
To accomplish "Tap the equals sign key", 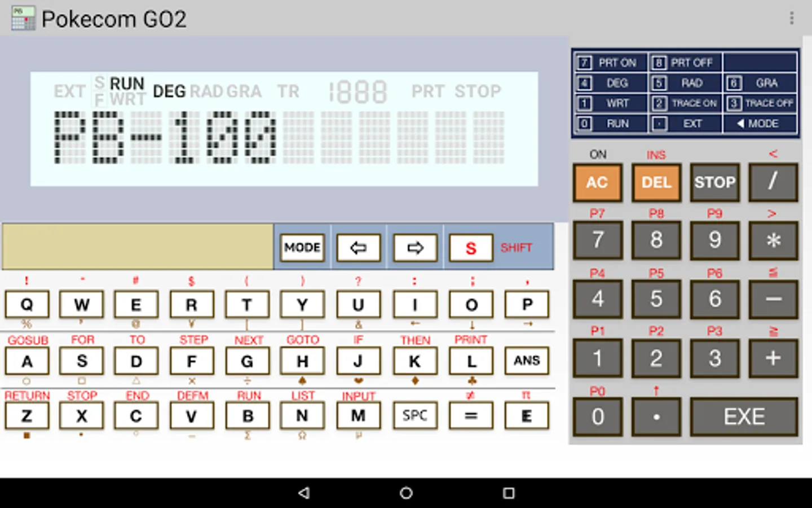I will (x=471, y=416).
